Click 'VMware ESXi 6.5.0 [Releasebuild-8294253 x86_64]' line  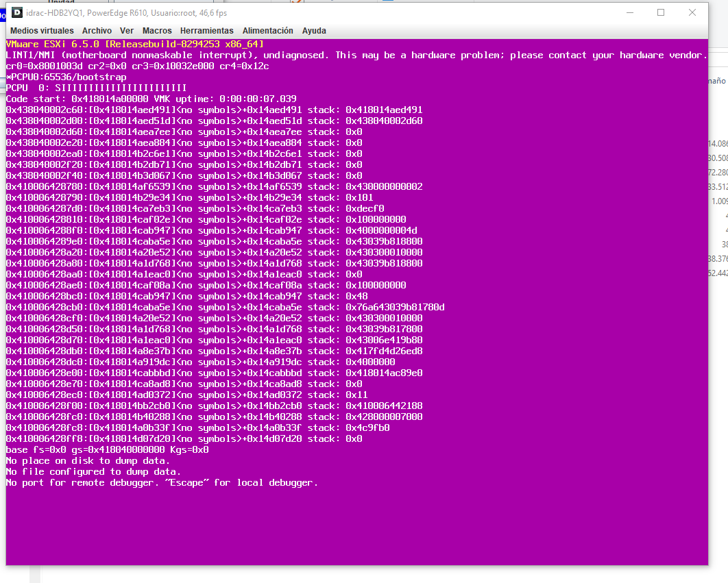pos(134,44)
